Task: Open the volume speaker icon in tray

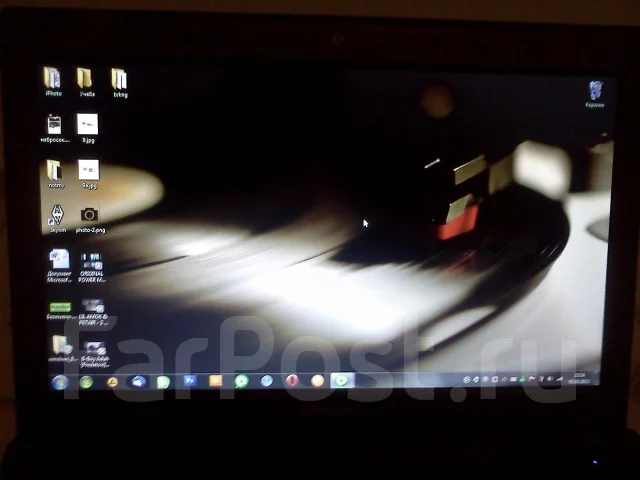Action: point(550,379)
